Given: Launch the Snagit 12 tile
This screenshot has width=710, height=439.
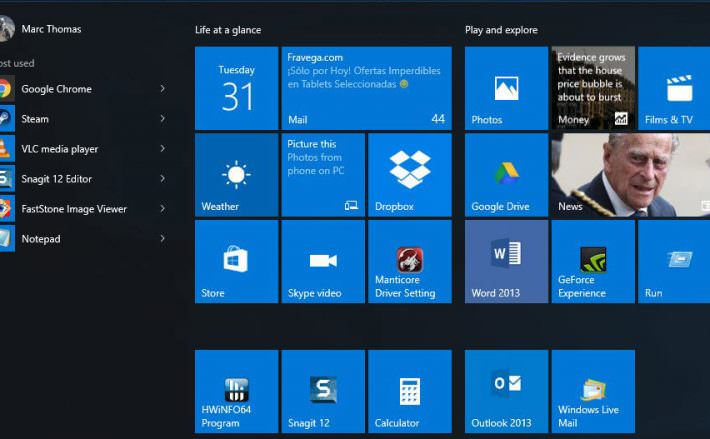Looking at the screenshot, I should click(323, 391).
